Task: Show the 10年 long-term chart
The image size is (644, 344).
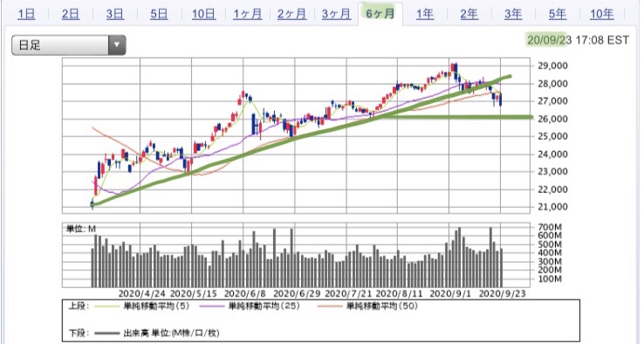Action: (x=602, y=14)
